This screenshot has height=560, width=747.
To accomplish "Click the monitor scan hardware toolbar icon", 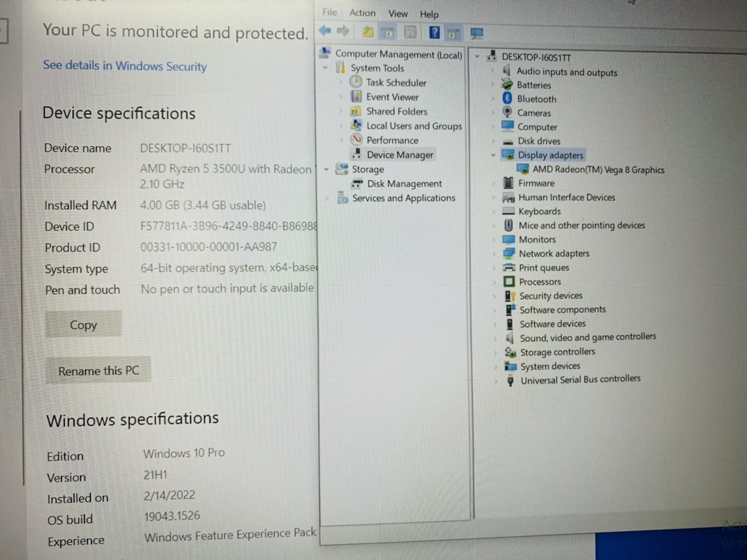I will pyautogui.click(x=476, y=34).
